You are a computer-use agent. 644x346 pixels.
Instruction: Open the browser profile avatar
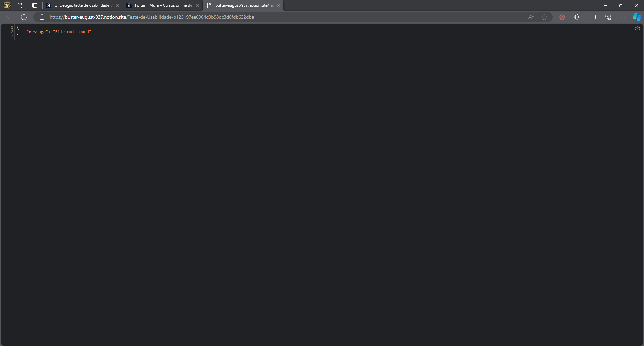point(7,5)
